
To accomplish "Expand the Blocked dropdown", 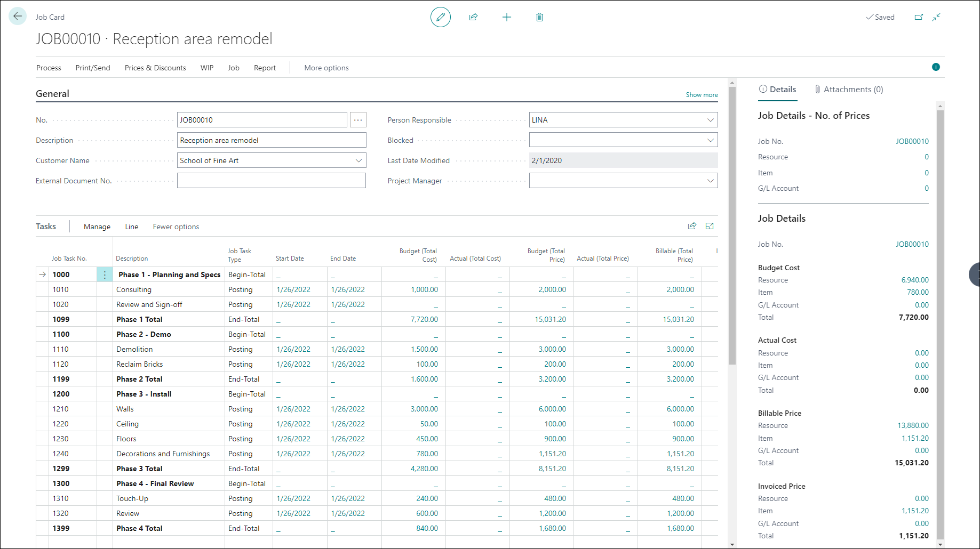I will pyautogui.click(x=710, y=140).
